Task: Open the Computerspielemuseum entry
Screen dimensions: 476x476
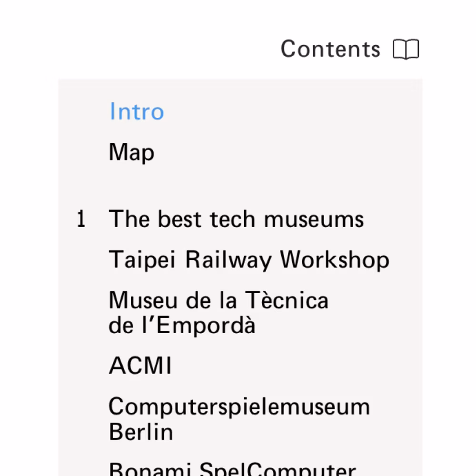Action: click(239, 407)
